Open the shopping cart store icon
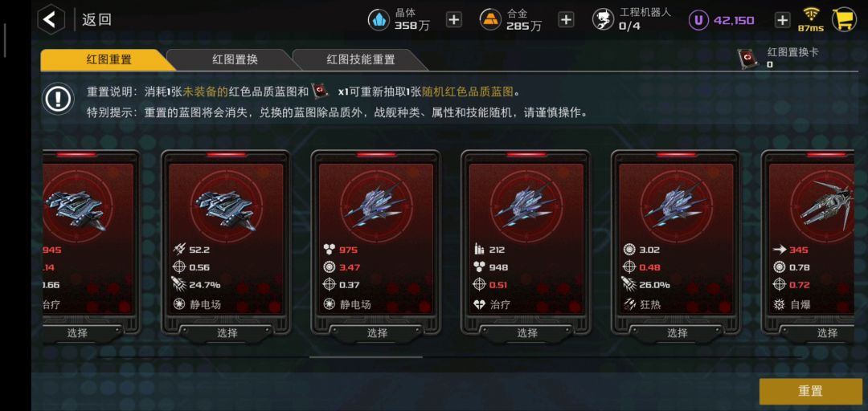Viewport: 868px width, 411px height. point(844,20)
